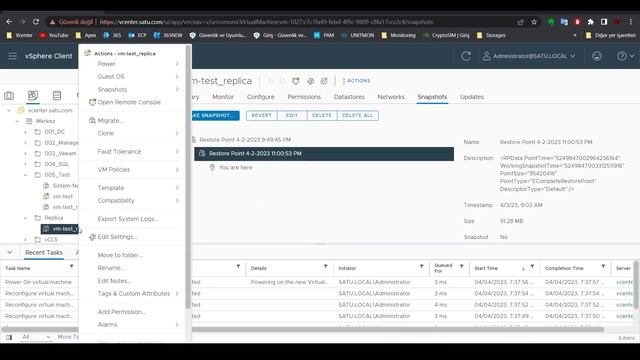
Task: Collapse the vcenter.satu.com tree node
Action: 9,110
